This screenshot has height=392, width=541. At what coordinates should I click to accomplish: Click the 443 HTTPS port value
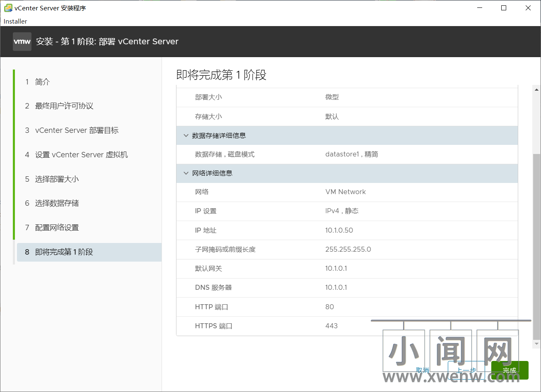point(331,326)
